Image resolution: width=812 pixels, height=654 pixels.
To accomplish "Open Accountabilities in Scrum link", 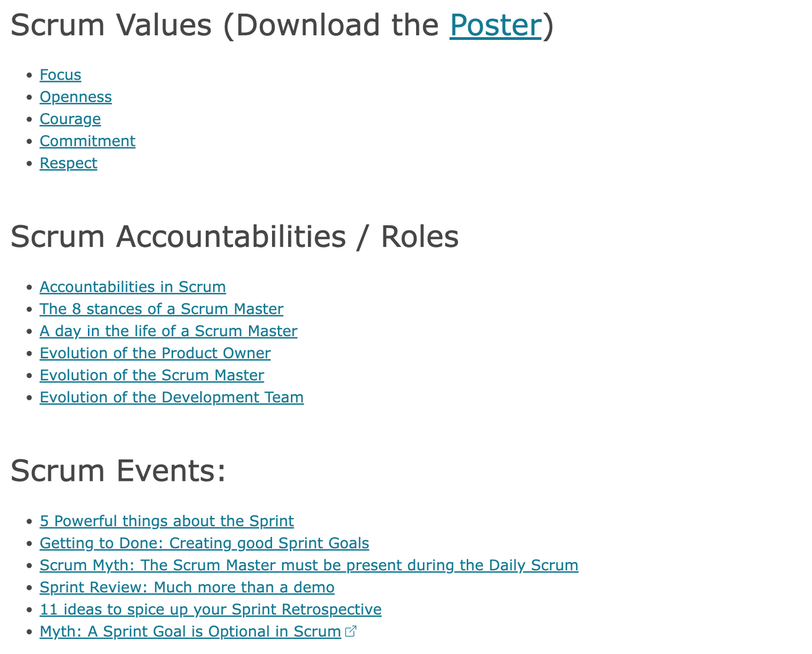I will [133, 287].
